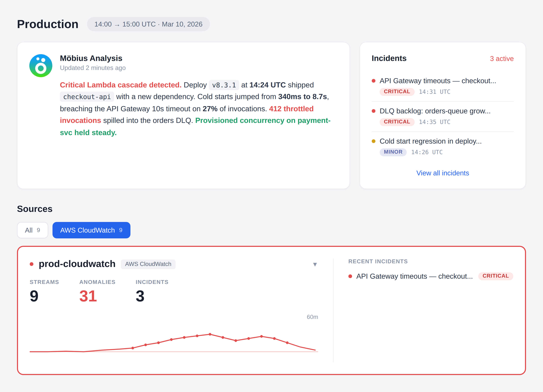
Task: Click the AWS CloudWatch badge beside prod-cloudwatch
Action: pos(148,264)
